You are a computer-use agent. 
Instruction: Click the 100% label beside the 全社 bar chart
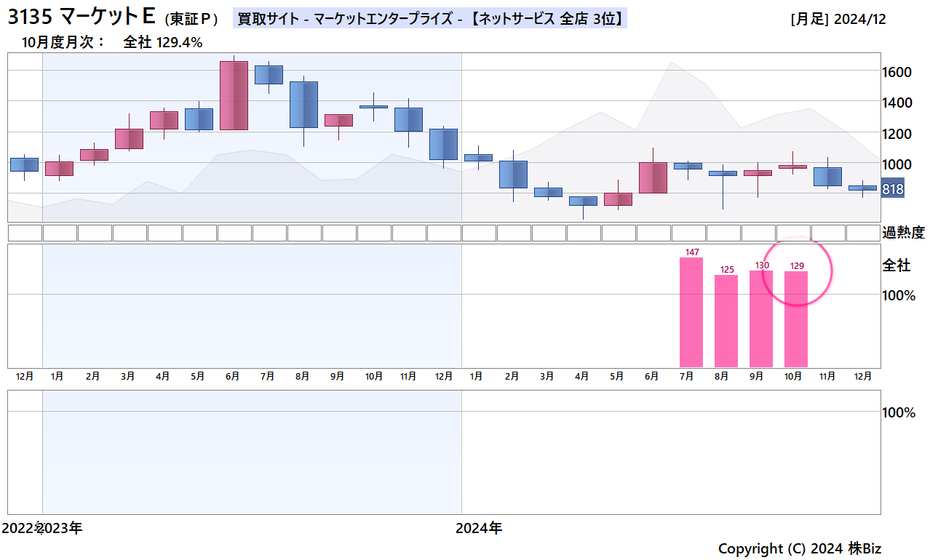coord(899,295)
